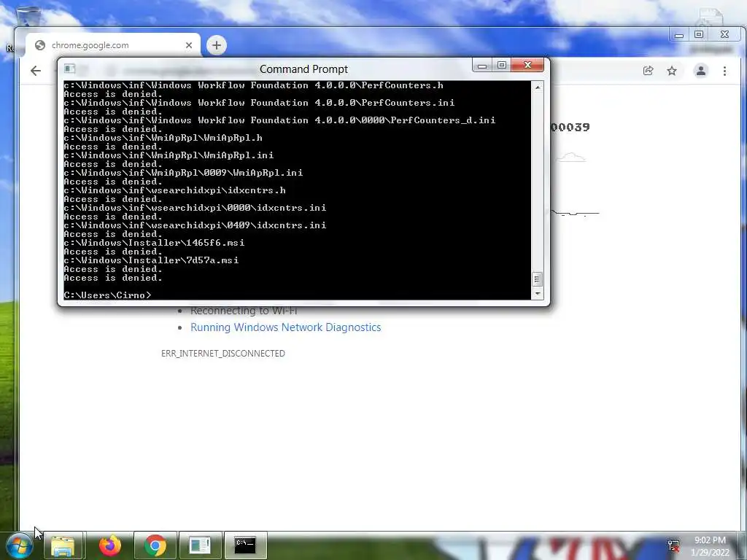Open the taskbar app with window-layout icon

[x=200, y=545]
